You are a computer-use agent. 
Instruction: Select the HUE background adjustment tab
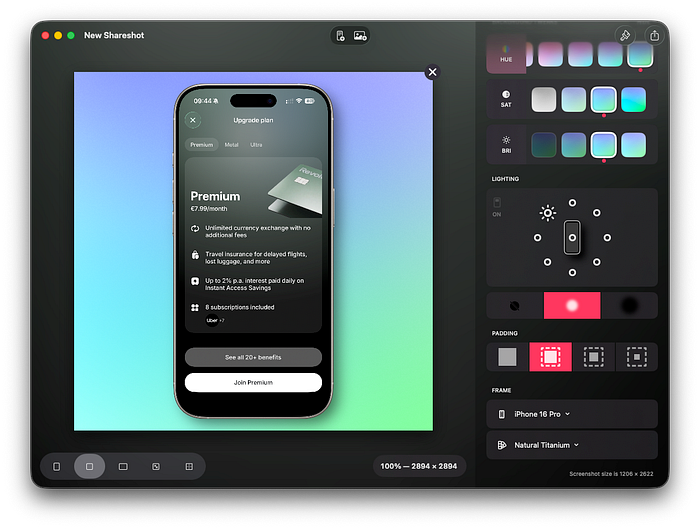tap(506, 54)
